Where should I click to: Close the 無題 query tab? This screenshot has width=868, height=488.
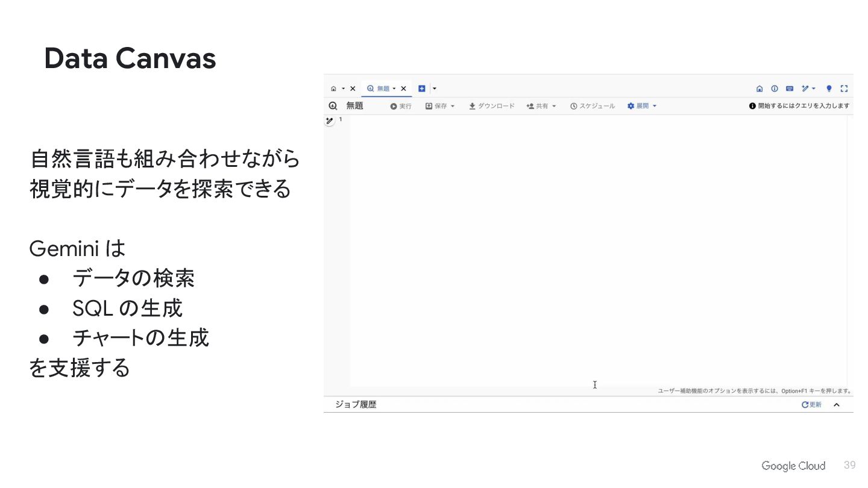pos(403,89)
